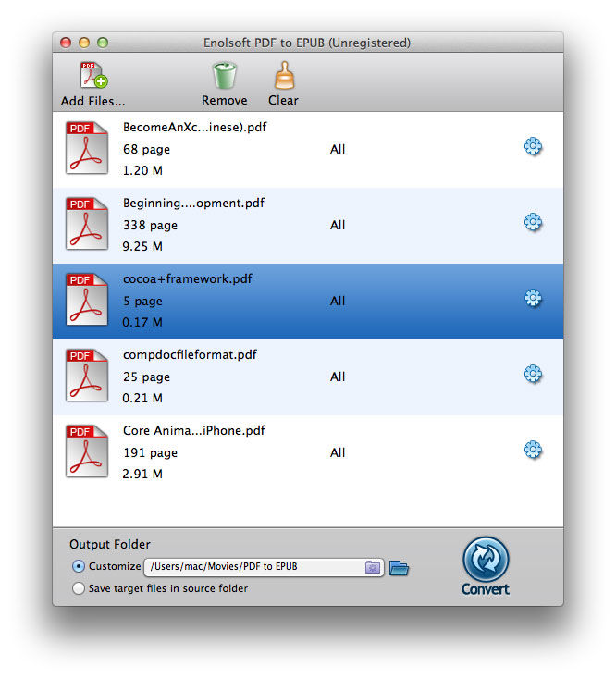Click PDF icon of compdocfileformat.pdf
This screenshot has height=679, width=616.
tap(87, 376)
